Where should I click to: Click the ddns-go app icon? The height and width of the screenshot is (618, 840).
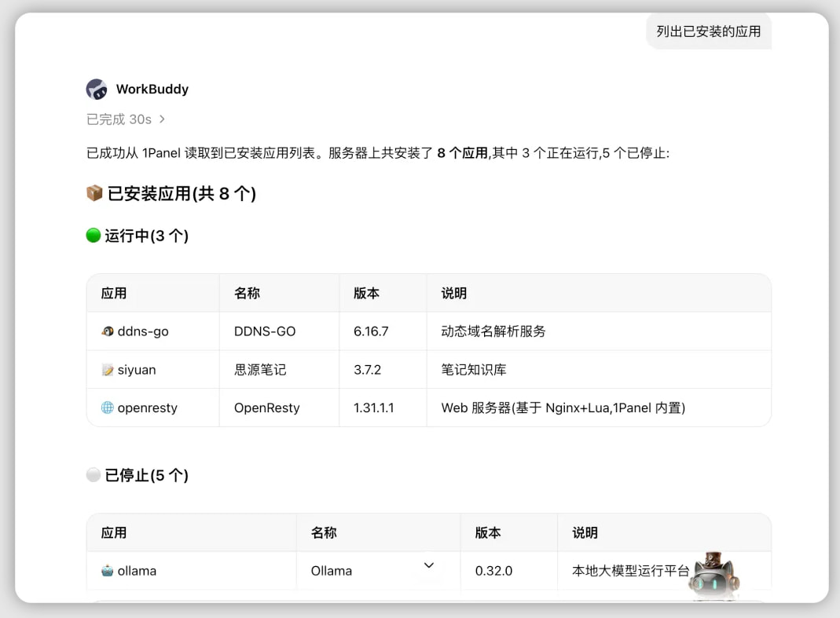tap(107, 331)
